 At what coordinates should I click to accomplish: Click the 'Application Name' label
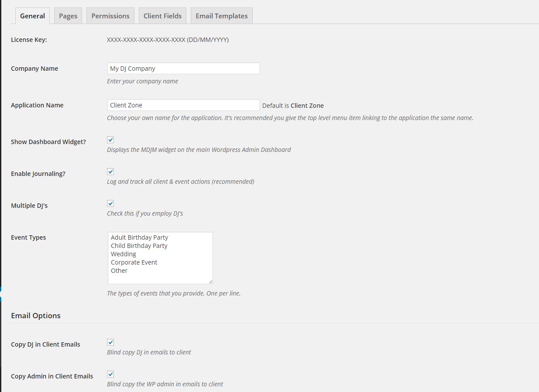pos(37,105)
